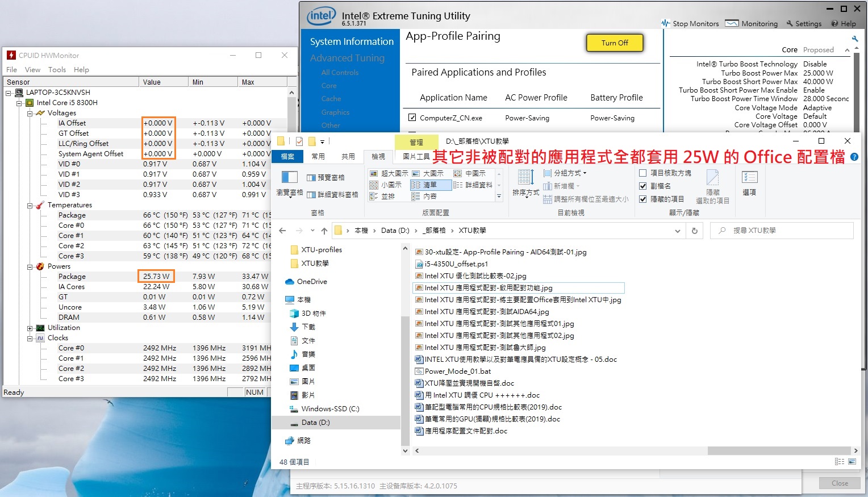The height and width of the screenshot is (497, 868).
Task: Collapse the Voltages section in HWMonitor
Action: coord(30,113)
